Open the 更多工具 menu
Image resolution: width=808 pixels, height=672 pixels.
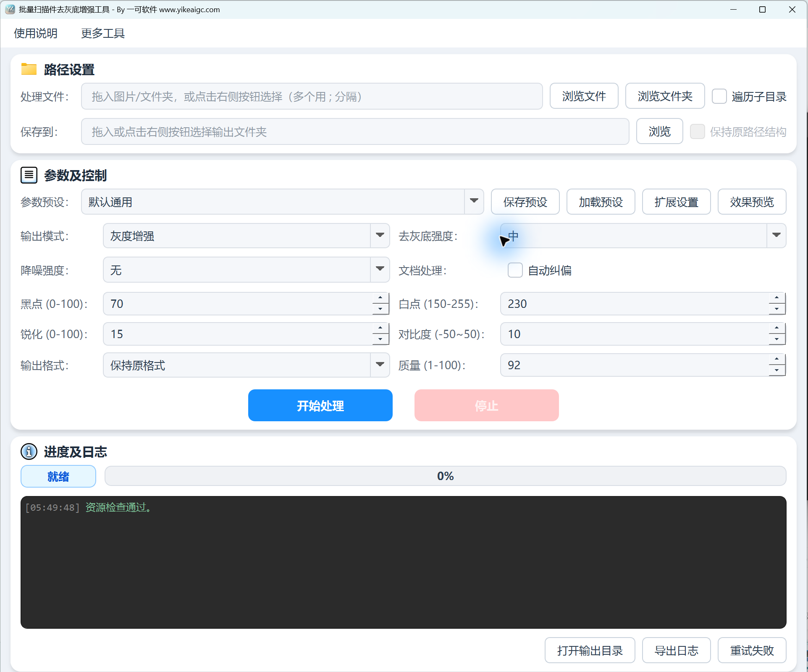(x=103, y=33)
